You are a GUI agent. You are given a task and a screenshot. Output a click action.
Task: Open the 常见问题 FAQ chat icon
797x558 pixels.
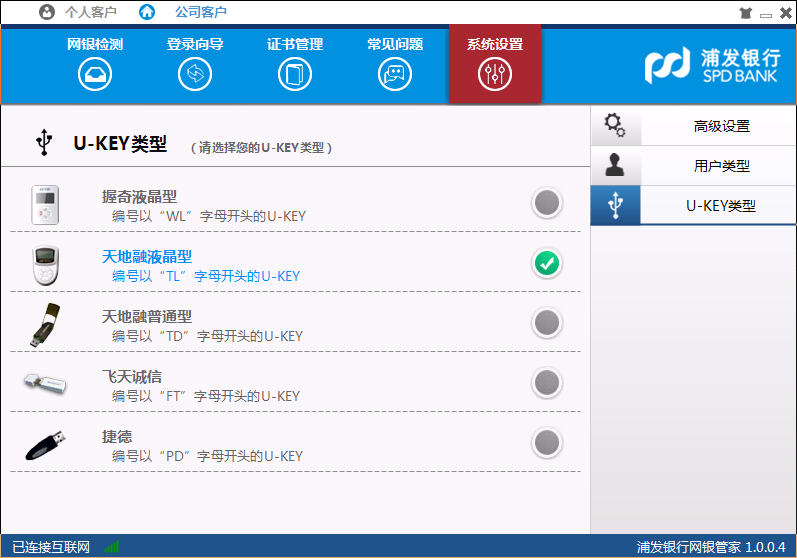tap(395, 74)
